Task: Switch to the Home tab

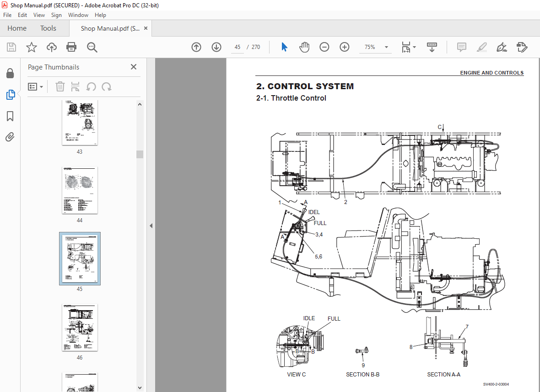Action: [x=17, y=28]
